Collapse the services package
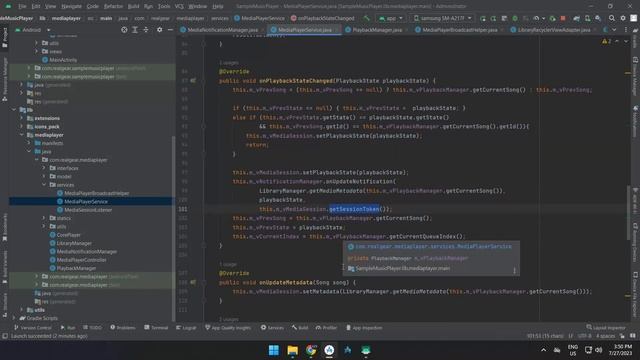This screenshot has height=360, width=640. [44, 185]
